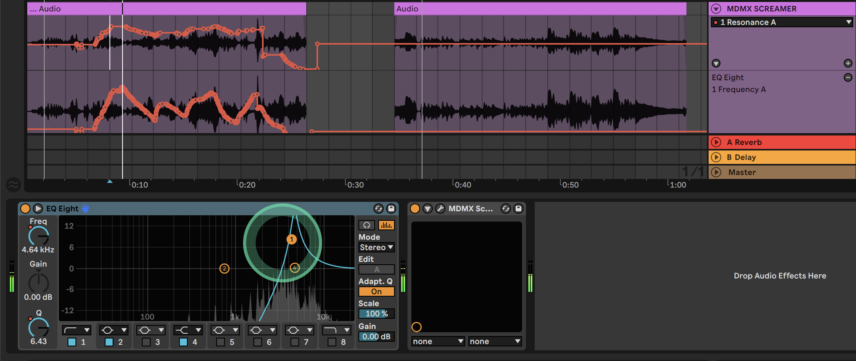Open the 1 Resonance A automation chooser

tap(781, 22)
